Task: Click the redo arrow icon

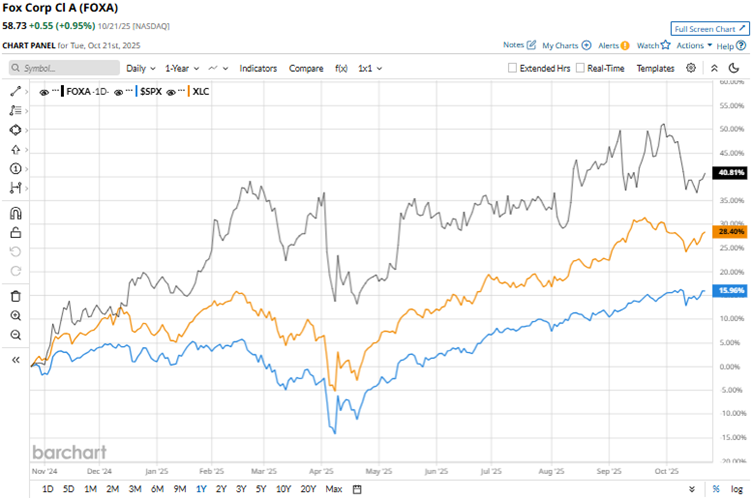Action: (15, 271)
